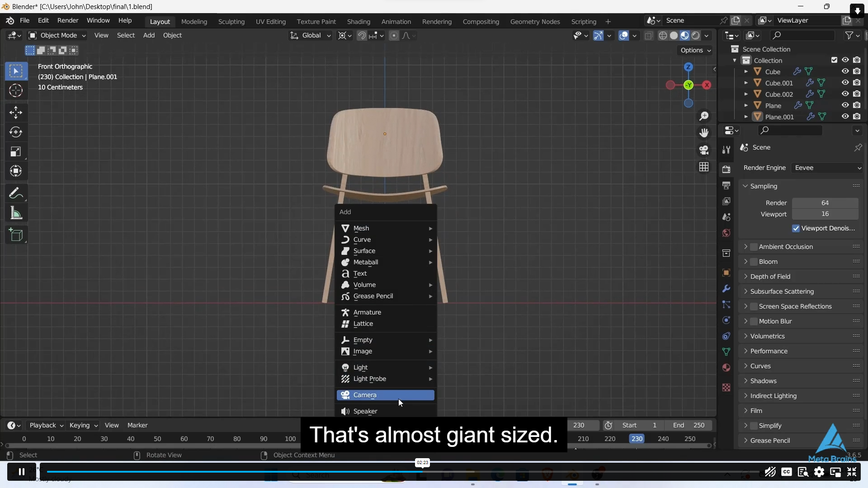
Task: Select the Add Cube tool
Action: (17, 235)
